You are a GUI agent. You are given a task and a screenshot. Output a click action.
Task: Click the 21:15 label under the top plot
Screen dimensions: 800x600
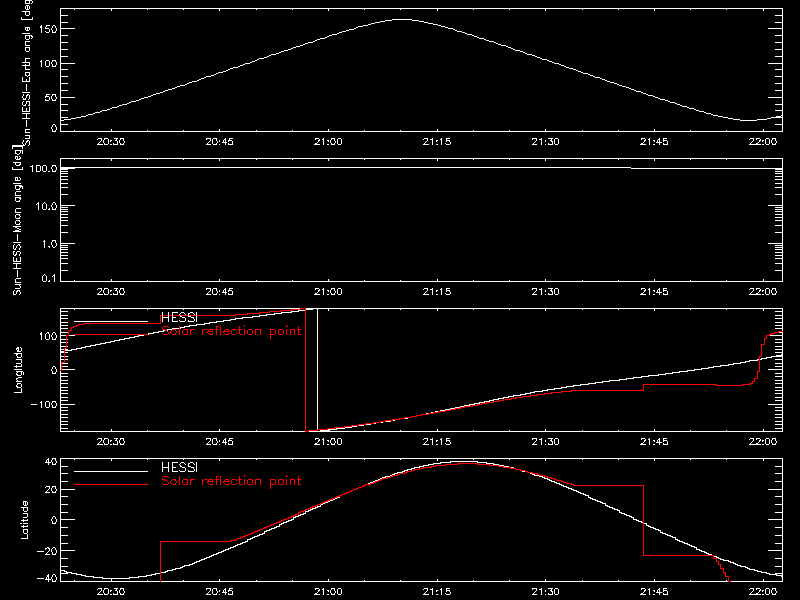tap(437, 142)
